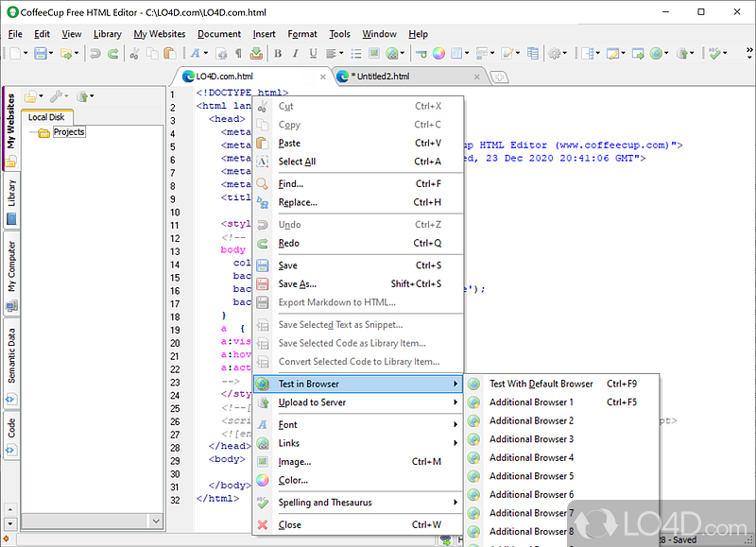Image resolution: width=756 pixels, height=547 pixels.
Task: Click the preview globe toolbar icon
Action: tap(656, 53)
